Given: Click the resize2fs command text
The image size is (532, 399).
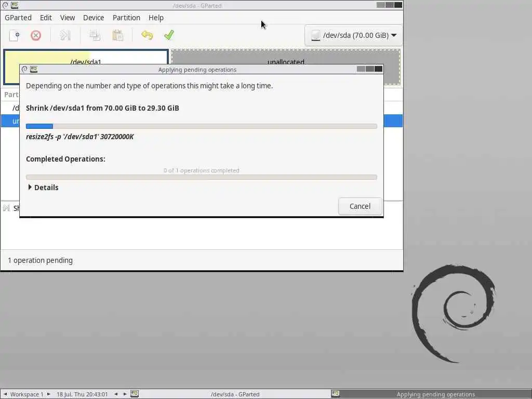Looking at the screenshot, I should click(x=79, y=137).
